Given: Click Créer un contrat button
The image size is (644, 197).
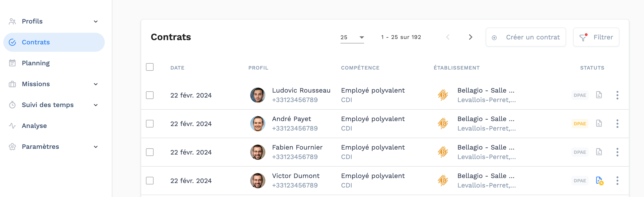Looking at the screenshot, I should [526, 37].
